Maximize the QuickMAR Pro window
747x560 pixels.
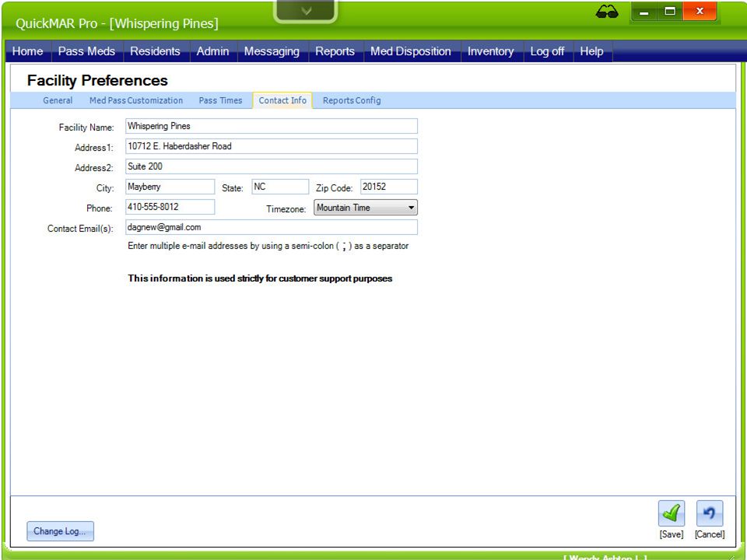tap(670, 12)
